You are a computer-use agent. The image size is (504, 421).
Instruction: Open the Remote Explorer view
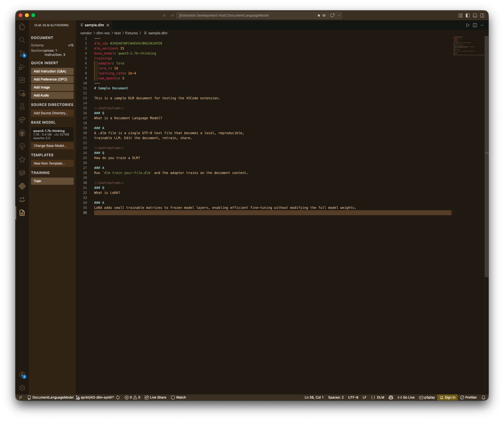pos(22,93)
